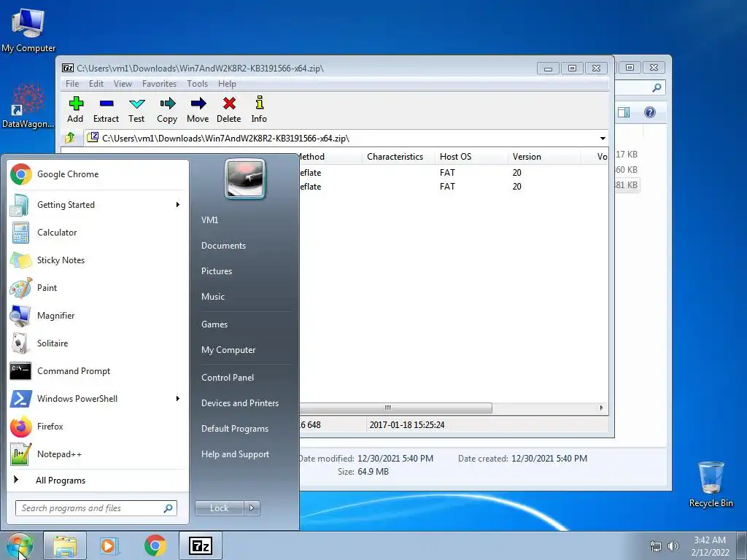The image size is (747, 560).
Task: Click the Windows Start orb
Action: click(x=20, y=545)
